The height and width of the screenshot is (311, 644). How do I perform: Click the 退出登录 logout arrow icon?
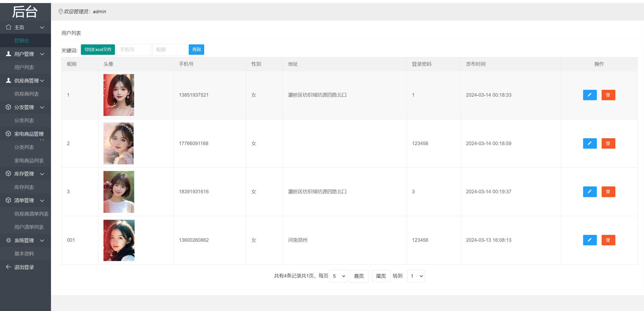(x=8, y=267)
